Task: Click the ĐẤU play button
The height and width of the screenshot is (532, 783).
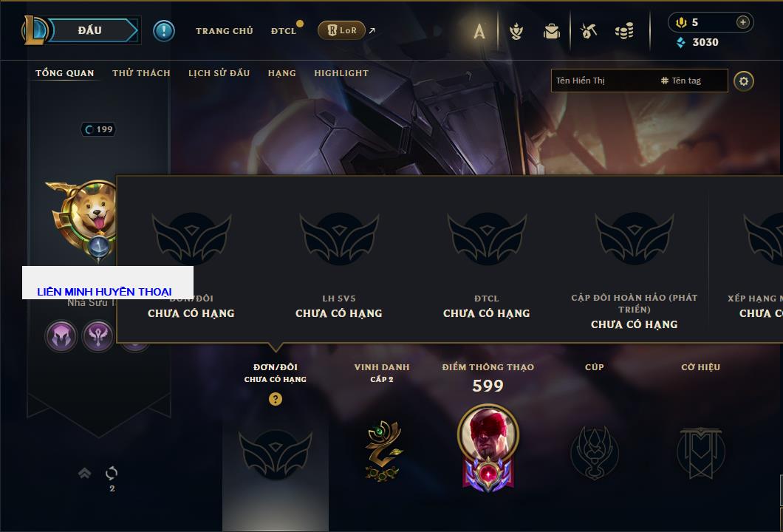Action: coord(90,30)
